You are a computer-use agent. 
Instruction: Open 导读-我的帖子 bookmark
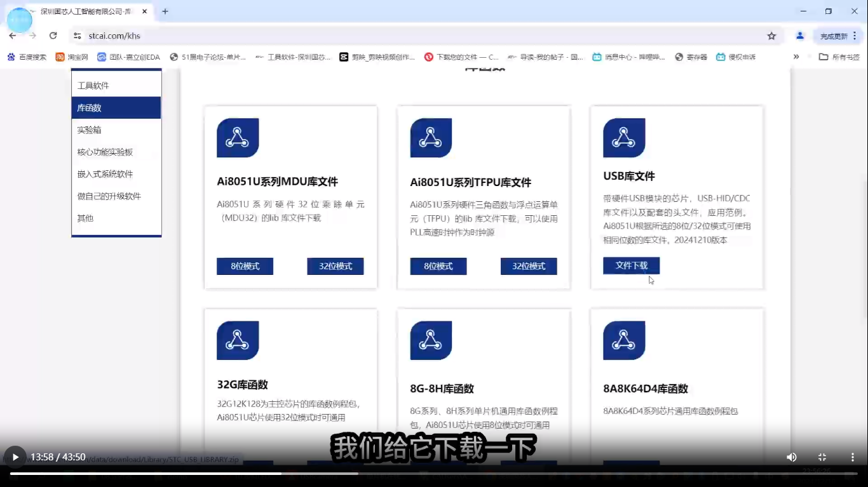click(x=546, y=57)
